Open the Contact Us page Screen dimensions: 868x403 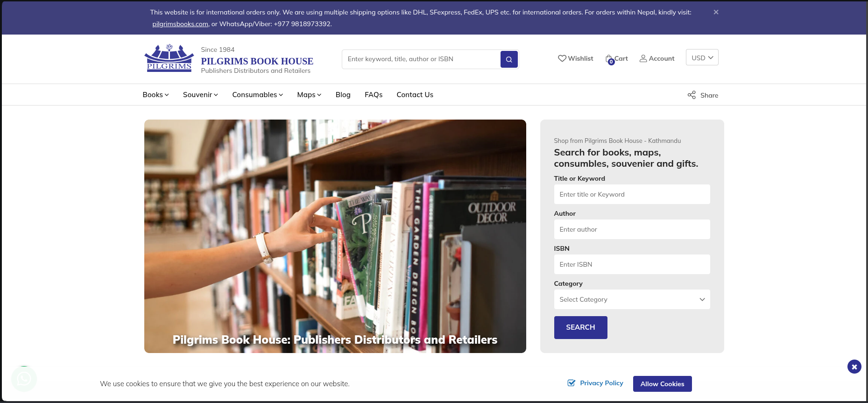pos(415,95)
